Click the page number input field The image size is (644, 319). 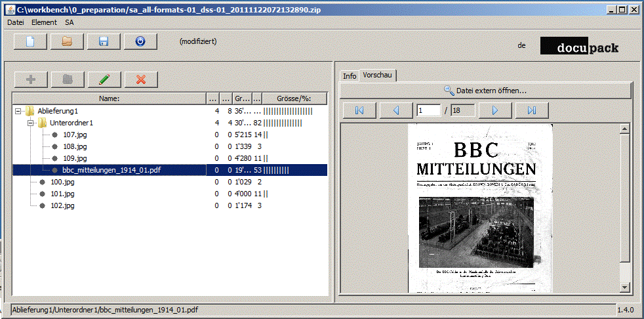coord(429,110)
